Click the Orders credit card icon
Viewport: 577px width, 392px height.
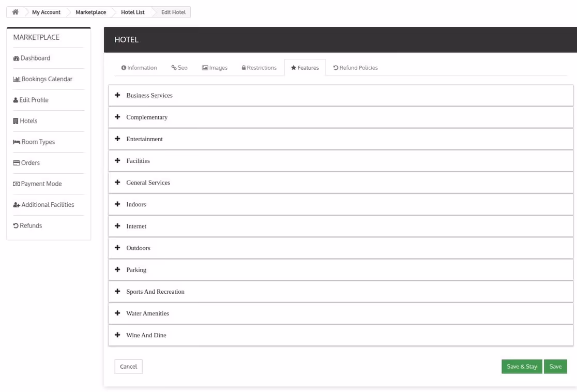click(17, 163)
